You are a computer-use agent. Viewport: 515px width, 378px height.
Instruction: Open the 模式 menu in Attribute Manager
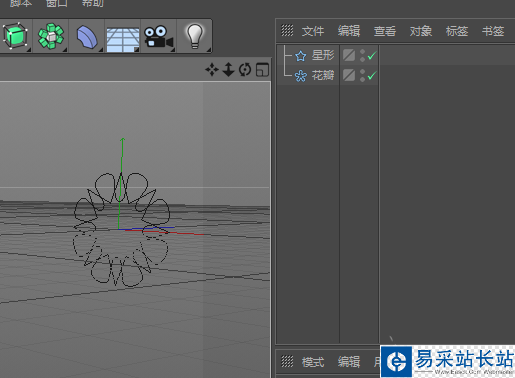tap(313, 362)
